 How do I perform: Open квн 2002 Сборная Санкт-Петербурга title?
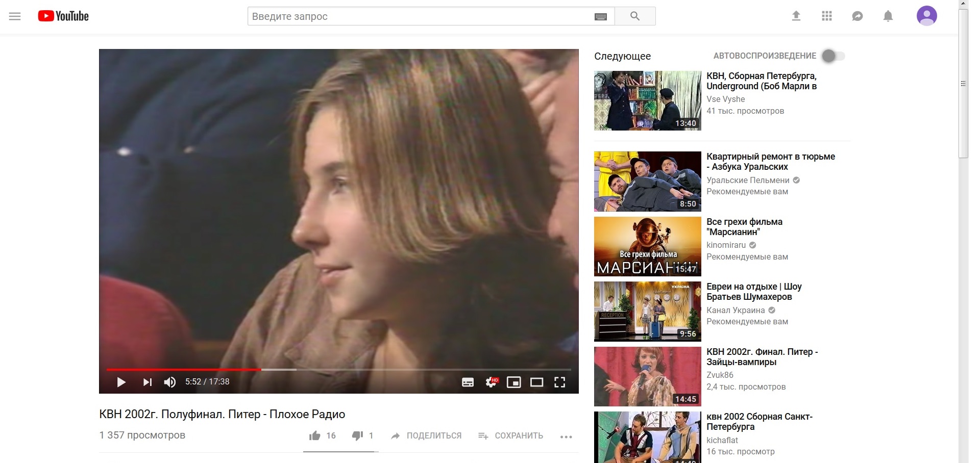point(759,422)
